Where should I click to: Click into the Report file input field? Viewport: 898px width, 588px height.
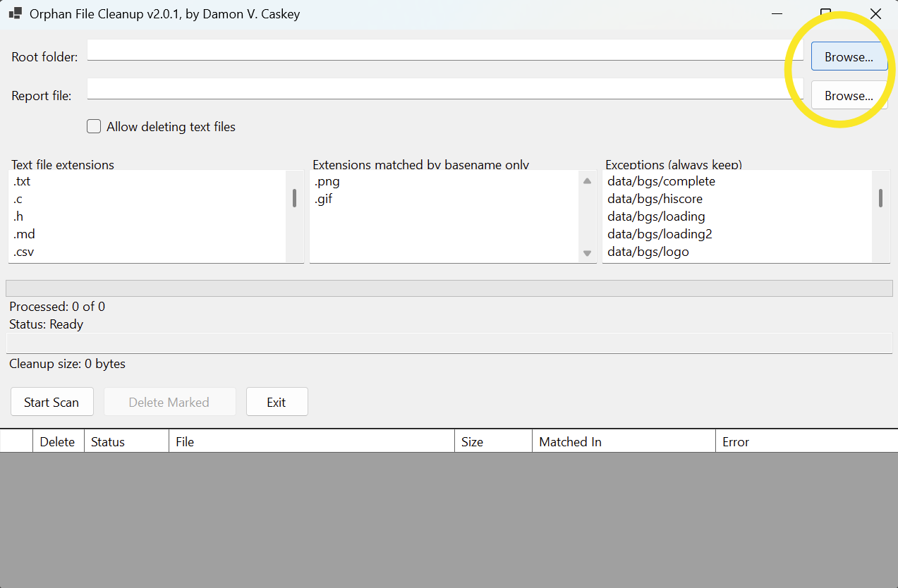[x=444, y=89]
